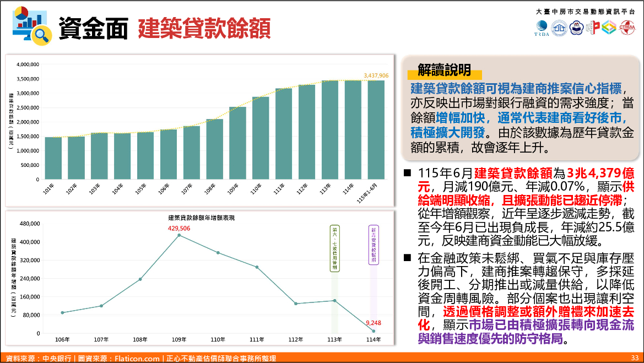Click the 109年 bar in the balance chart
This screenshot has height=363, width=644.
coord(238,143)
